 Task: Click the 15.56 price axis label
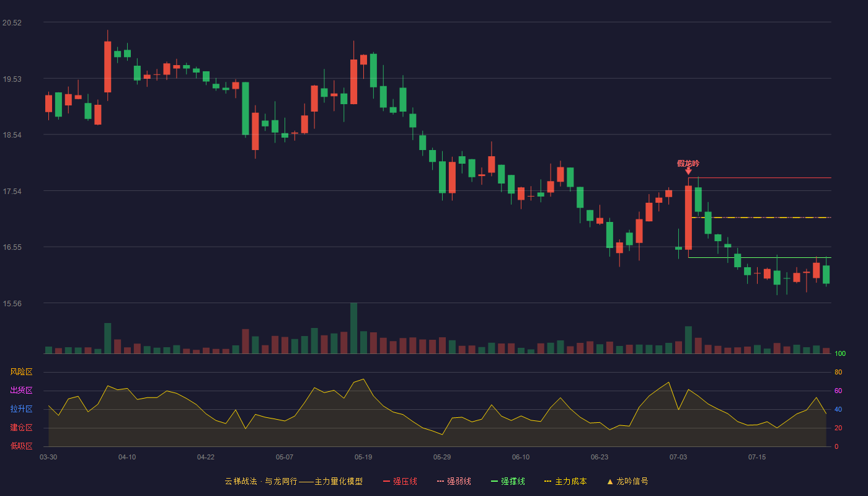(x=12, y=303)
